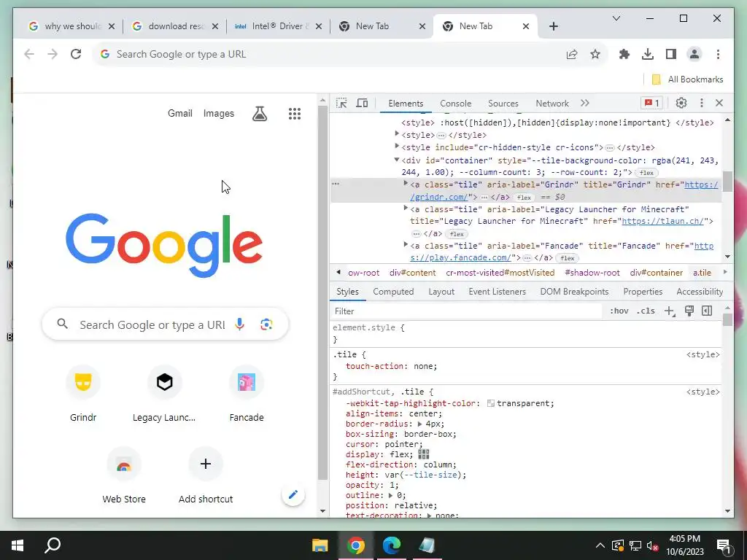
Task: Collapse the div#container node
Action: click(396, 160)
